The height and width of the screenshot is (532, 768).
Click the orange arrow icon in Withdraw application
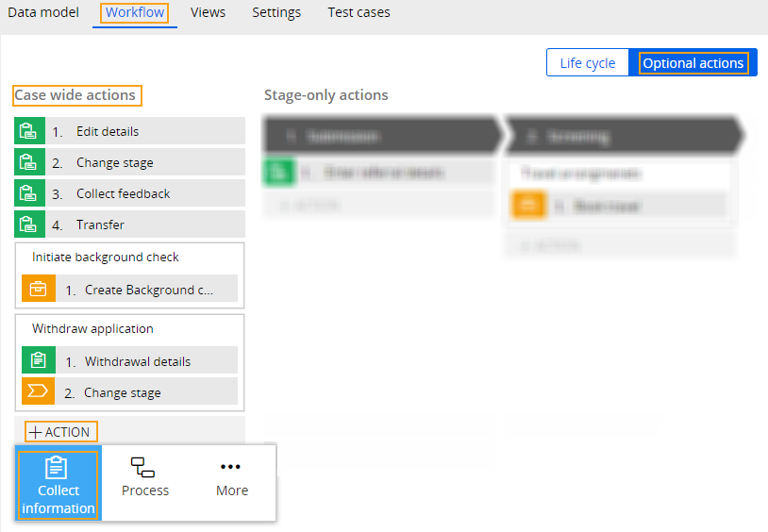[x=39, y=391]
